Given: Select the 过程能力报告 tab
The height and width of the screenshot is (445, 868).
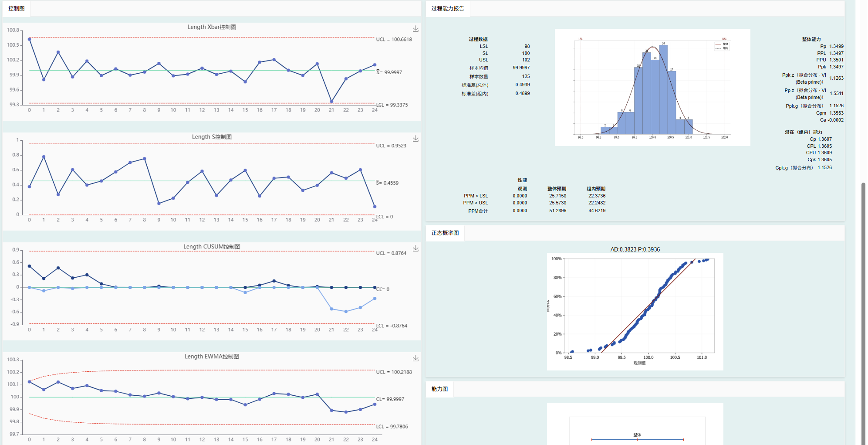Looking at the screenshot, I should [448, 8].
